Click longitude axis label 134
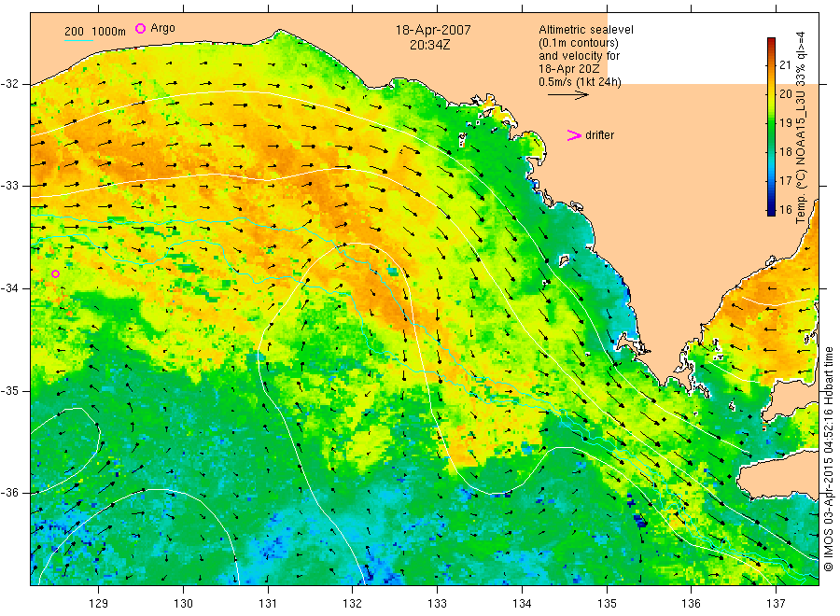The image size is (840, 616). 522,603
